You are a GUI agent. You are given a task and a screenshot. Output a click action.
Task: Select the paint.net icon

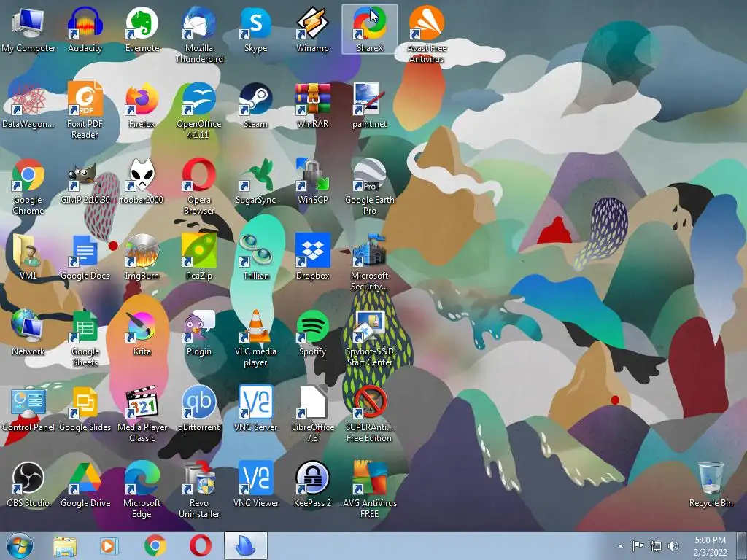[x=370, y=105]
